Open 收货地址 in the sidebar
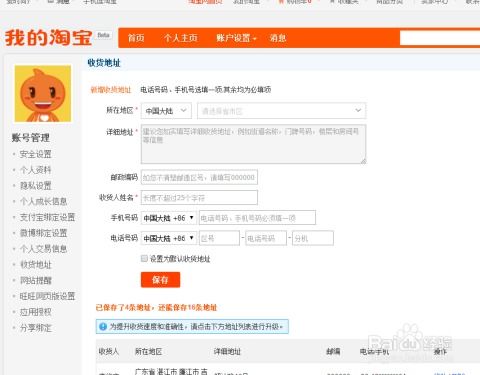The height and width of the screenshot is (375, 480). (x=35, y=265)
